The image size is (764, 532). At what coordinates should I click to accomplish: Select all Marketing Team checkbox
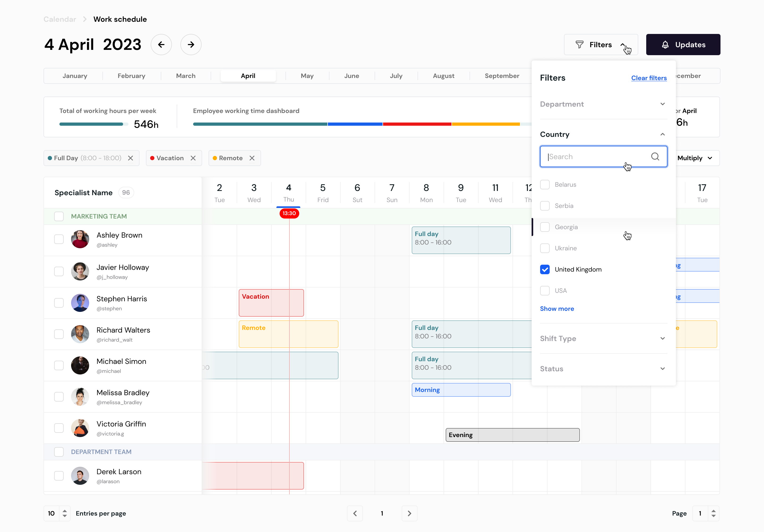pyautogui.click(x=59, y=216)
